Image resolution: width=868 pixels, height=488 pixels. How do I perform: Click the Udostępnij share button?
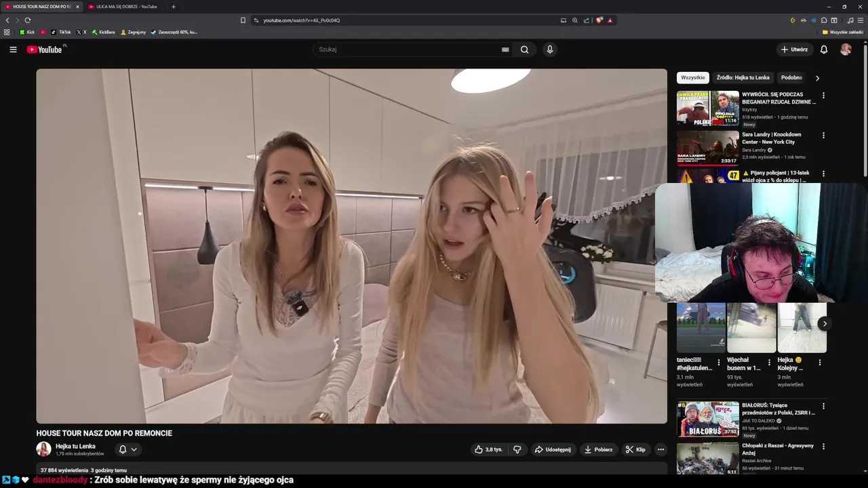[x=553, y=449]
